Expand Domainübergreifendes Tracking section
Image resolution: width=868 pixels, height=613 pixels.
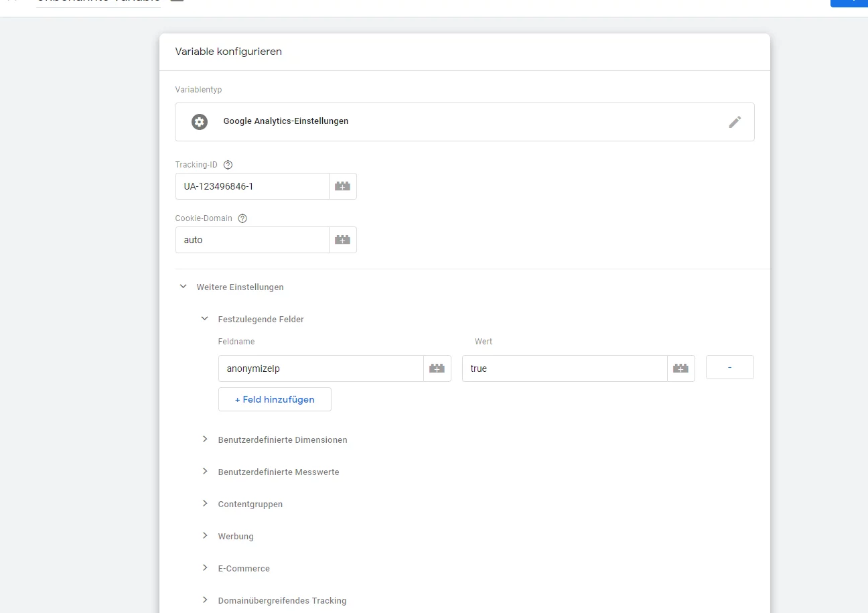tap(205, 600)
